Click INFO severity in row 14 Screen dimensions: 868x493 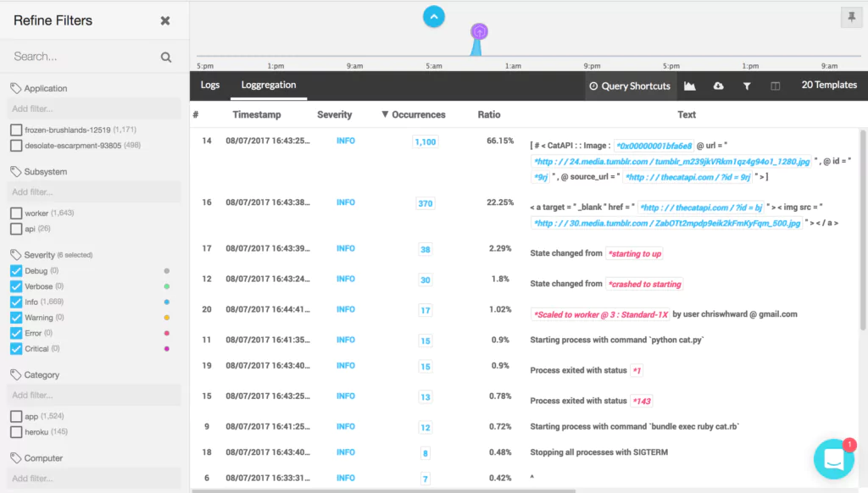coord(346,141)
